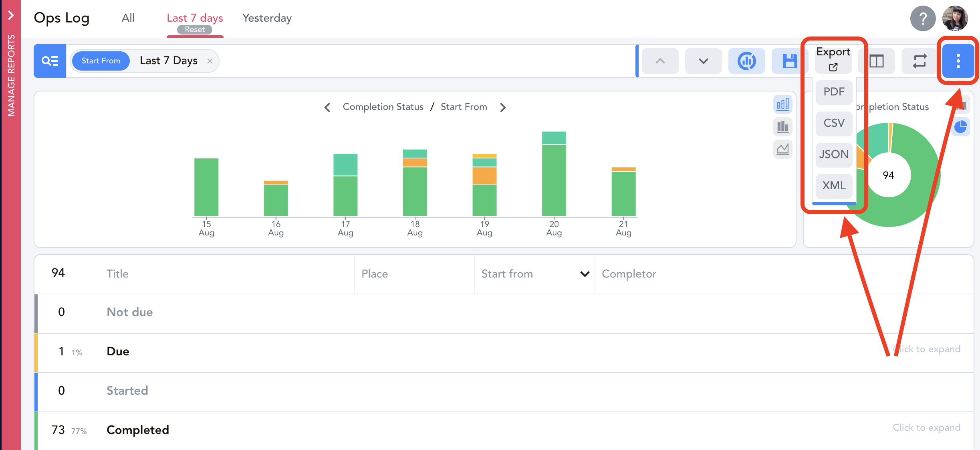Select the area line chart type icon
Screen dimensions: 980x450
coord(782,149)
